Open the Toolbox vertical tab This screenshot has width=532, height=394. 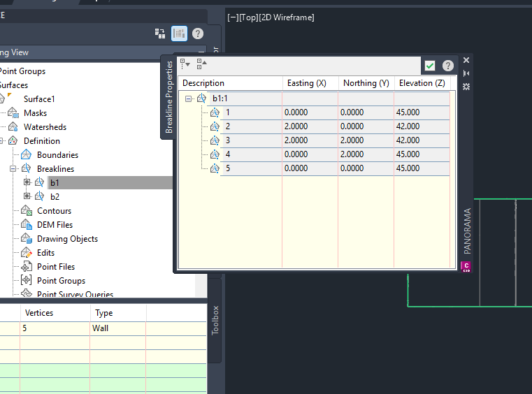215,321
